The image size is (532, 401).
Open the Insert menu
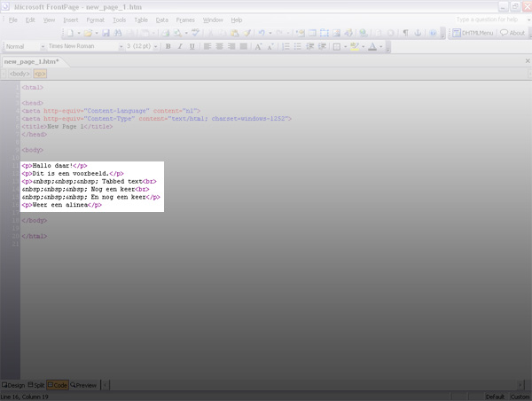click(x=71, y=20)
